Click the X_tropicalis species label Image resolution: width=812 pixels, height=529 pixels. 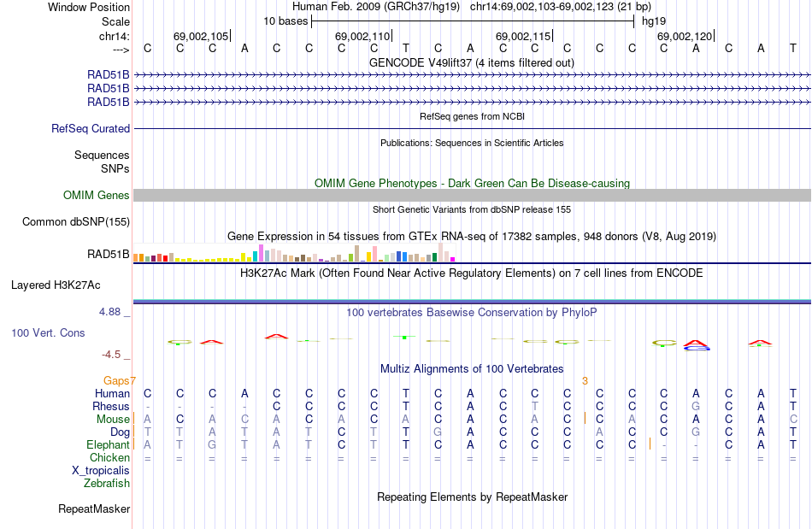(101, 471)
